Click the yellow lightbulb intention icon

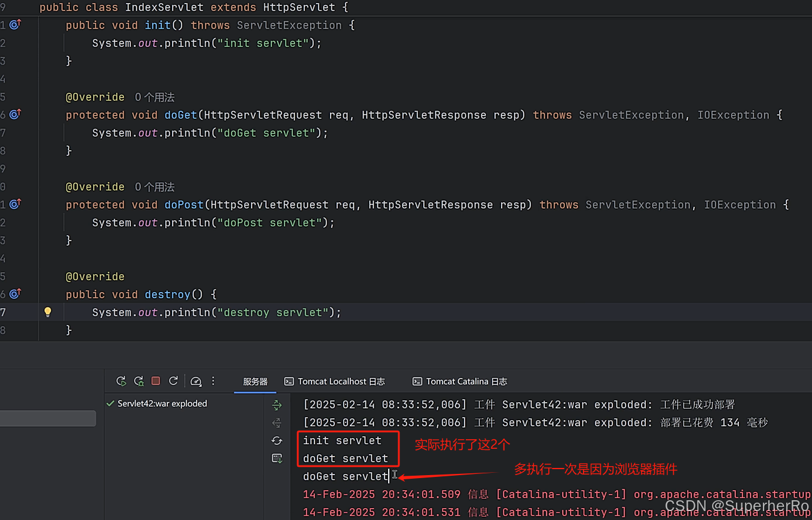click(48, 312)
